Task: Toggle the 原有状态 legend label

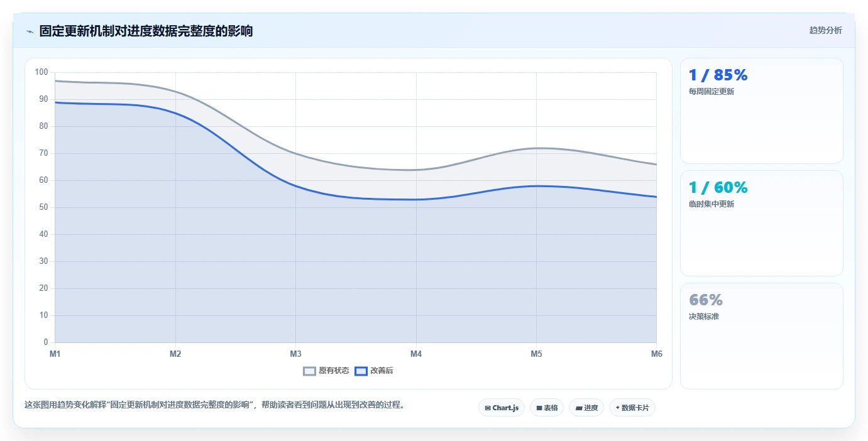Action: click(x=334, y=371)
